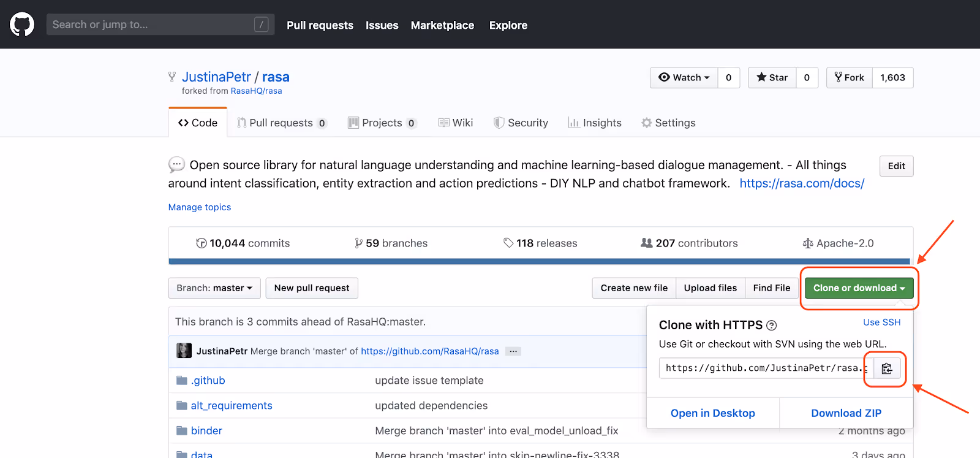Click the alt_requirements folder icon
This screenshot has height=458, width=980.
coord(181,405)
